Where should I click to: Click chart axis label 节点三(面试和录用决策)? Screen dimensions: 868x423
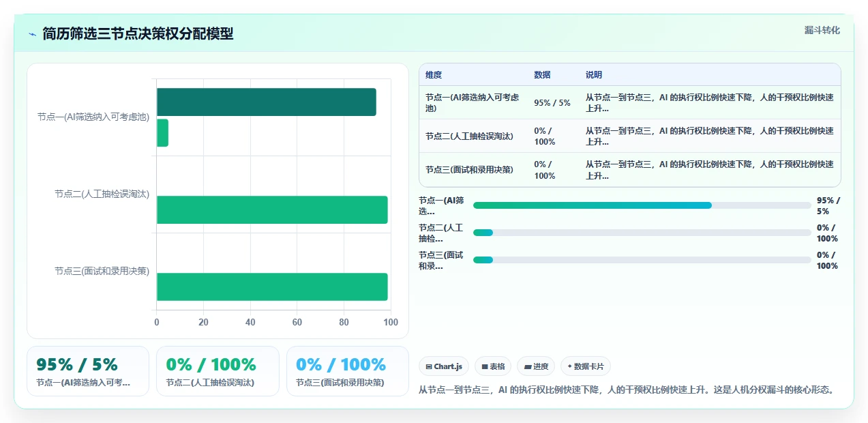[102, 271]
